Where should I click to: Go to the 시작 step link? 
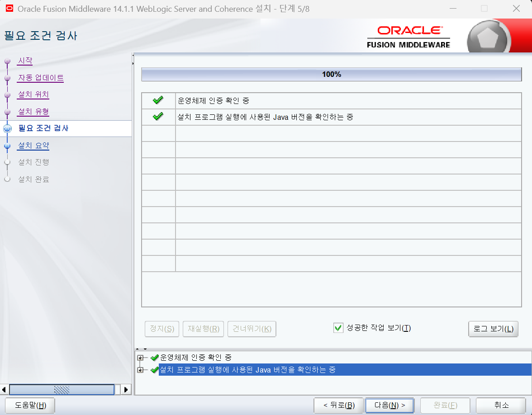click(25, 61)
